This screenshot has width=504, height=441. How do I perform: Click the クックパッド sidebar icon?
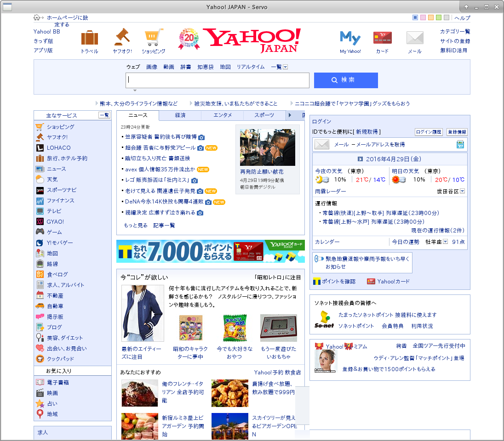[40, 359]
